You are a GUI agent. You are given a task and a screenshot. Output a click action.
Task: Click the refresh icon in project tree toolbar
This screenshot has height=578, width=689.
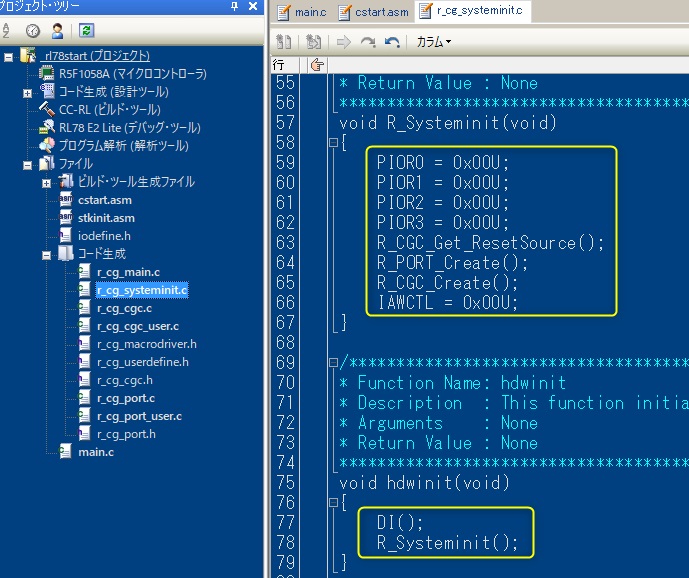click(87, 32)
